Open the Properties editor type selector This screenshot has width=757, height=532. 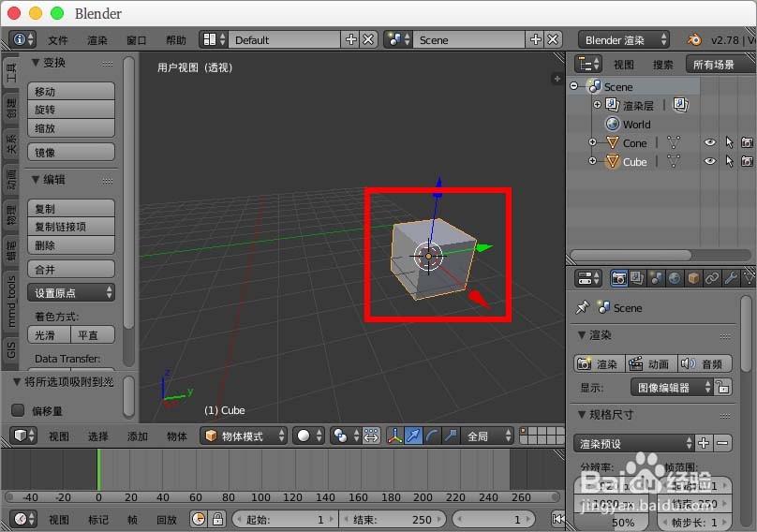pyautogui.click(x=588, y=278)
